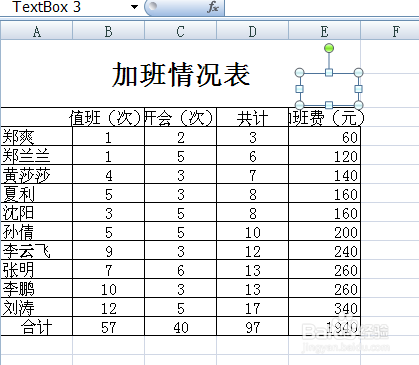Select 李云飞's duty count cell 9

[108, 250]
